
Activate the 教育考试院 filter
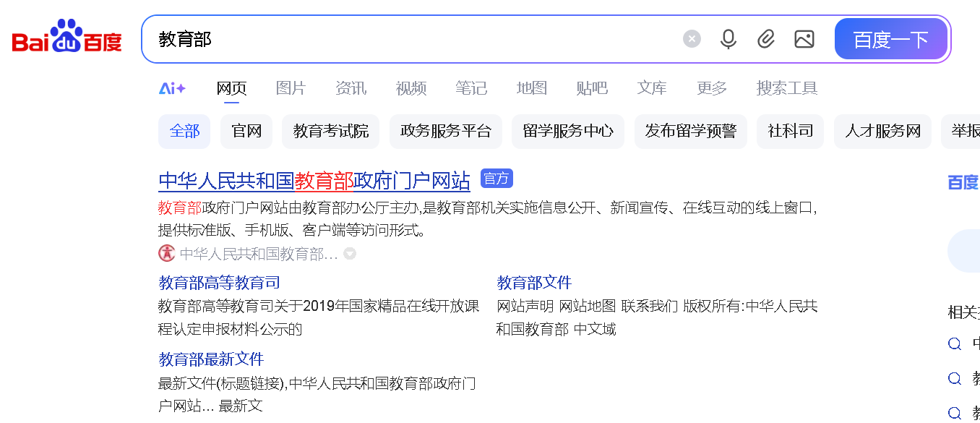[x=330, y=131]
